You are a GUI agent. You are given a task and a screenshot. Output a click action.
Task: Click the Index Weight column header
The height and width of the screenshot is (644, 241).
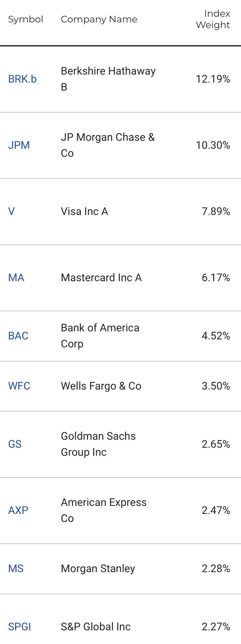pyautogui.click(x=213, y=19)
